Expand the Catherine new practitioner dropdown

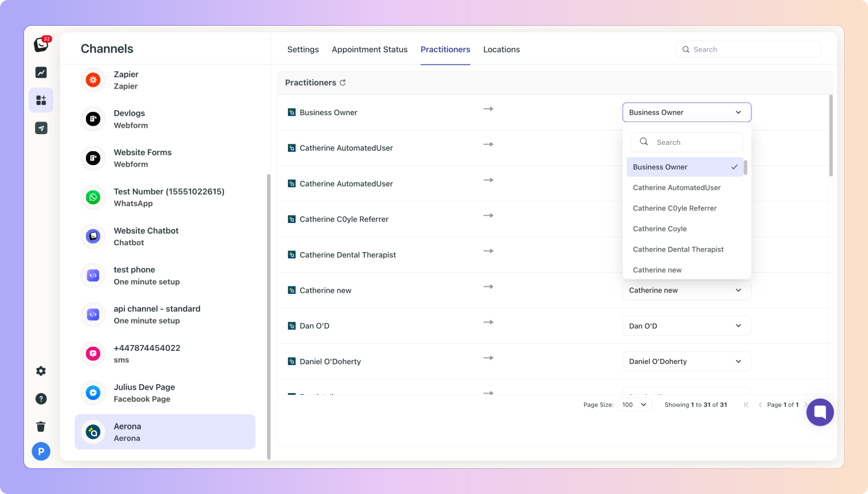point(686,290)
